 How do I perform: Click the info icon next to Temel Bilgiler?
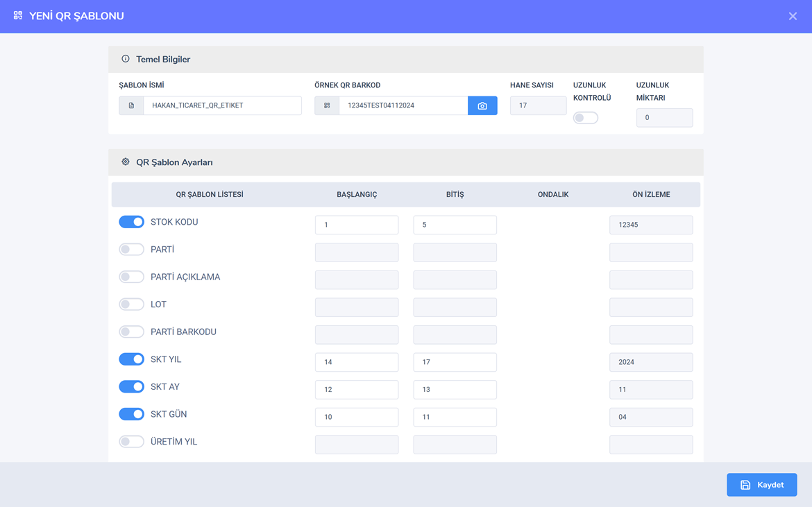click(x=126, y=59)
